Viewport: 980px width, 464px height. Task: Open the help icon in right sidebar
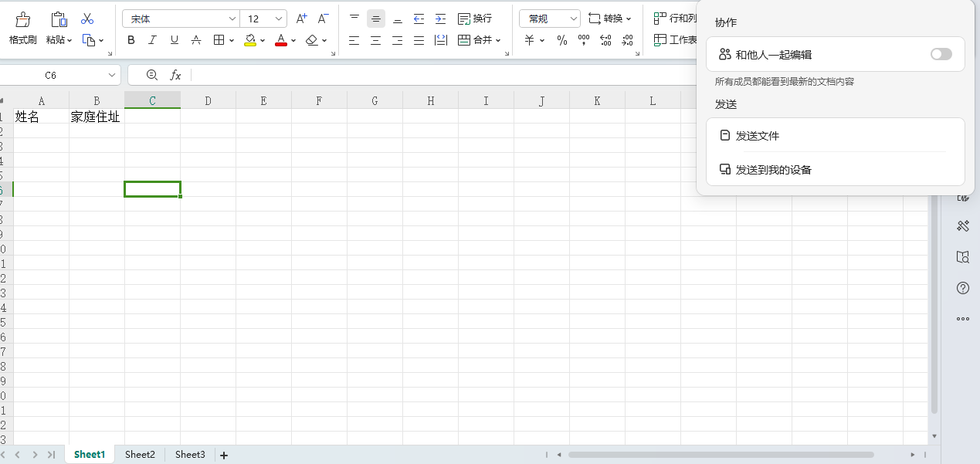tap(962, 288)
